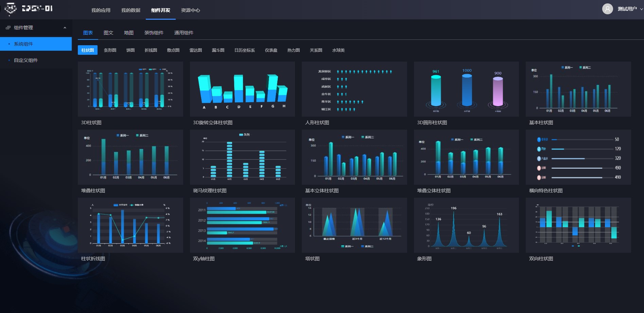The height and width of the screenshot is (313, 644).
Task: Click the 横向特色柱状图 caption text
Action: point(546,191)
